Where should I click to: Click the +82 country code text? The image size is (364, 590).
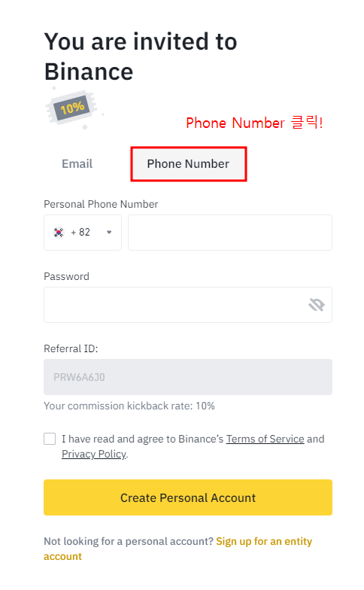coord(80,232)
